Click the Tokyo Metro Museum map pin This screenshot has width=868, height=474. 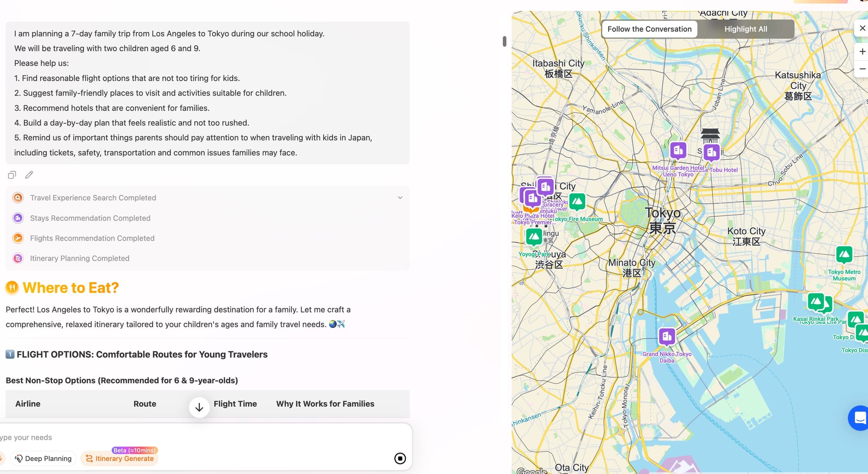point(844,255)
